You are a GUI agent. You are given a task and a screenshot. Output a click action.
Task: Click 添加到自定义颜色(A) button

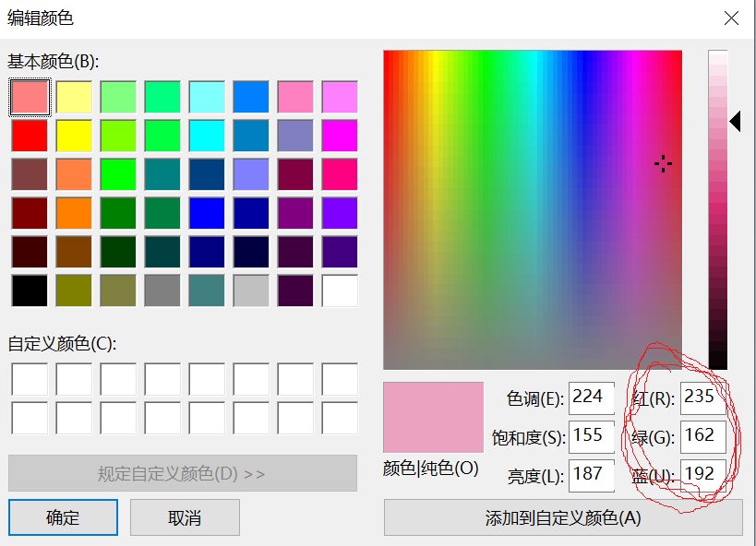(x=563, y=517)
